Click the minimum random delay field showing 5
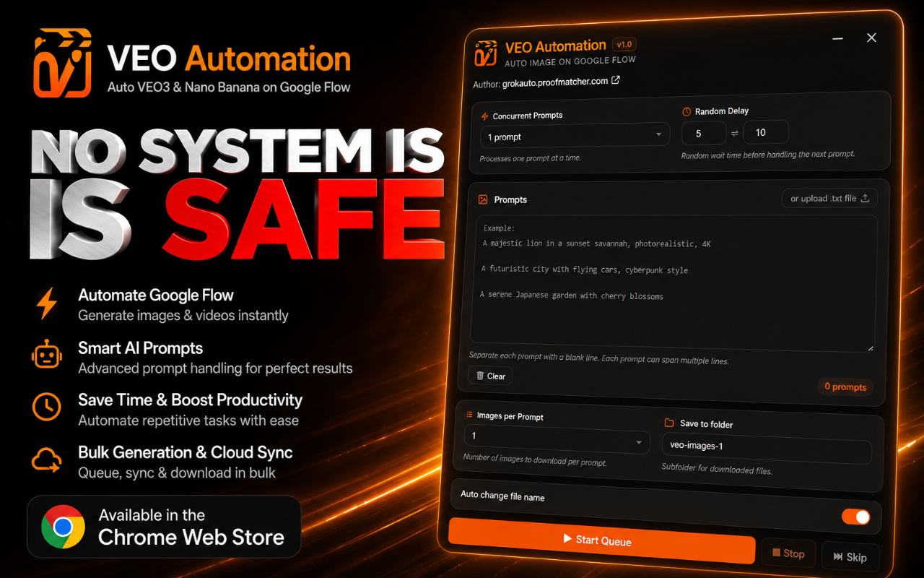The height and width of the screenshot is (578, 924). click(x=704, y=133)
